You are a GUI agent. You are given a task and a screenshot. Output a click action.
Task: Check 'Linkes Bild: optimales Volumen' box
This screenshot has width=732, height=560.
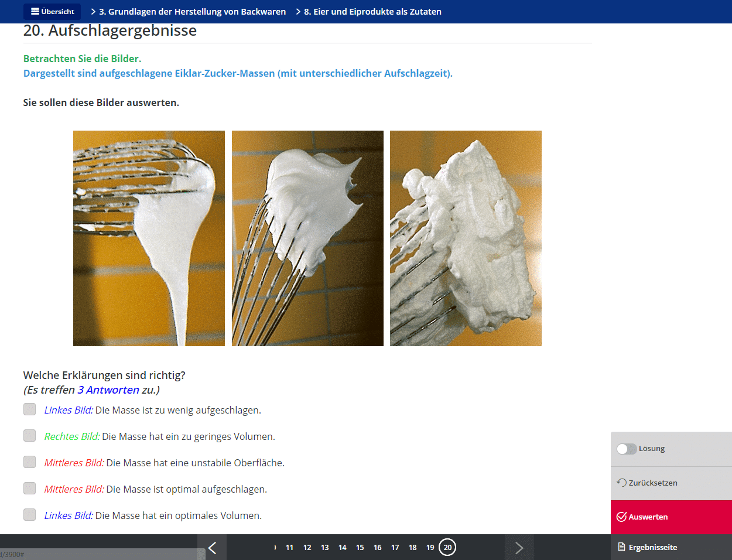coord(30,515)
